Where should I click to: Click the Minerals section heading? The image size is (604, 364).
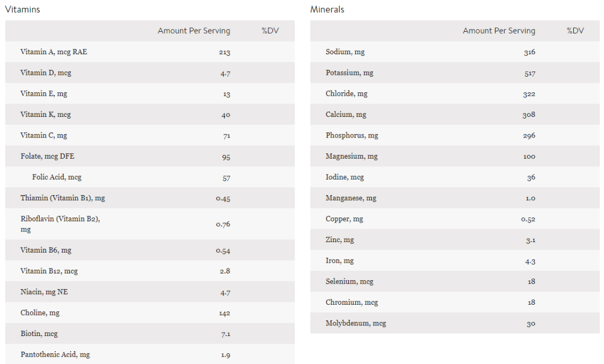(x=327, y=10)
